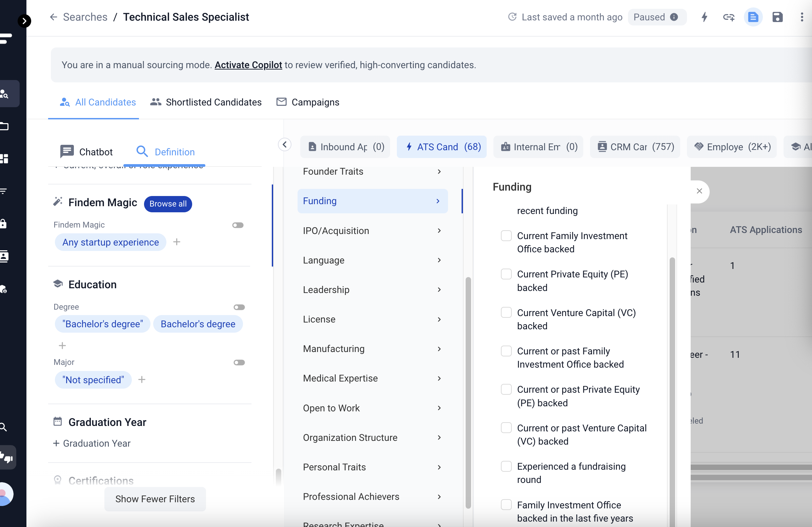
Task: Add another Degree value with plus
Action: [62, 346]
